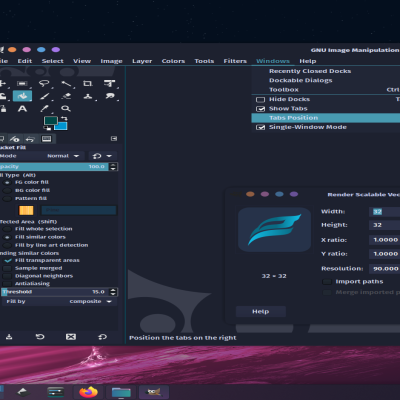Select the Eraser tool
The image size is (400, 400).
point(66,96)
